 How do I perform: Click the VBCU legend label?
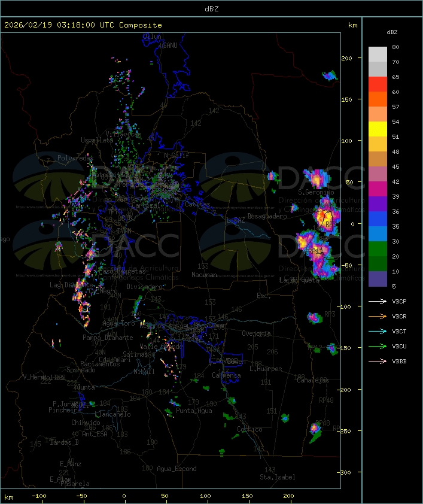point(399,347)
